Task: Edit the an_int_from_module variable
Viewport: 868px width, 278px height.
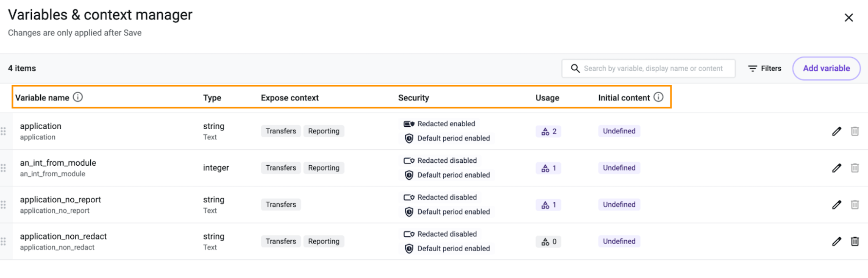Action: click(x=837, y=168)
